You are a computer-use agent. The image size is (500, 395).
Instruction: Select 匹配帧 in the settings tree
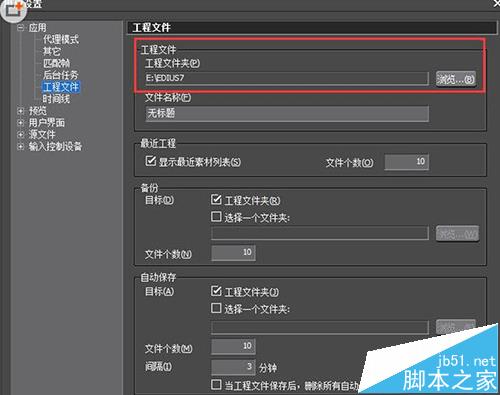(56, 63)
